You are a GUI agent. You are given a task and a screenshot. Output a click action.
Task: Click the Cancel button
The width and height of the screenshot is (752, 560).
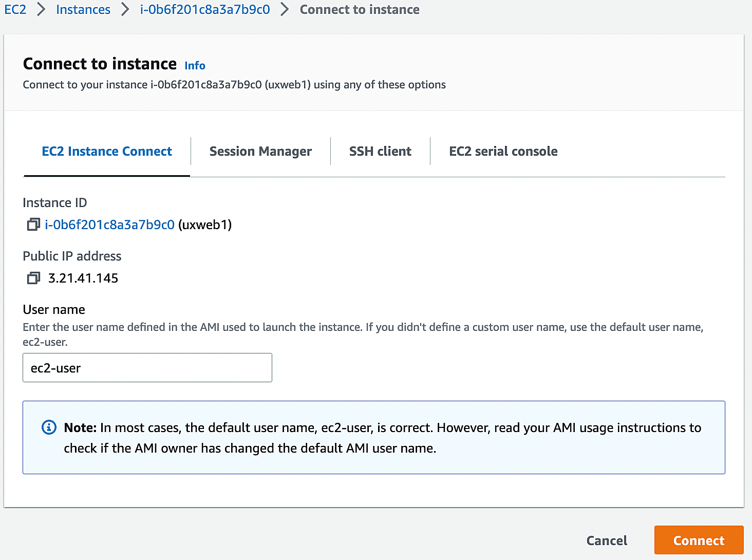(607, 540)
